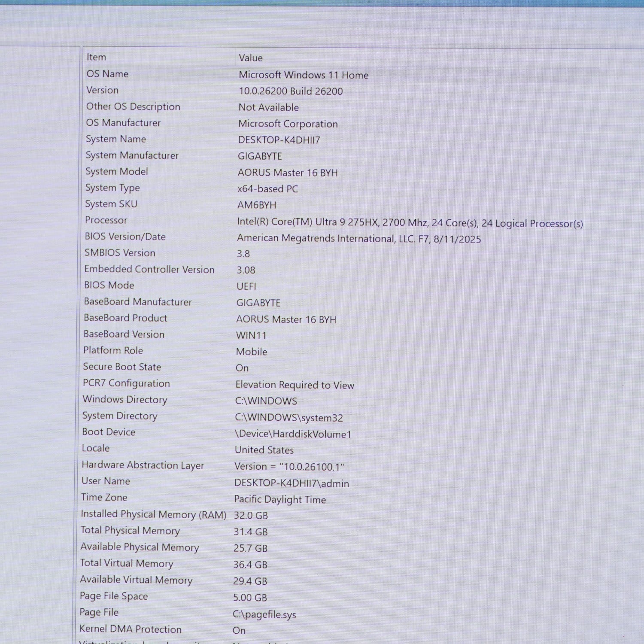Select the 'System SKU' item label
Image resolution: width=644 pixels, height=644 pixels.
click(x=111, y=204)
